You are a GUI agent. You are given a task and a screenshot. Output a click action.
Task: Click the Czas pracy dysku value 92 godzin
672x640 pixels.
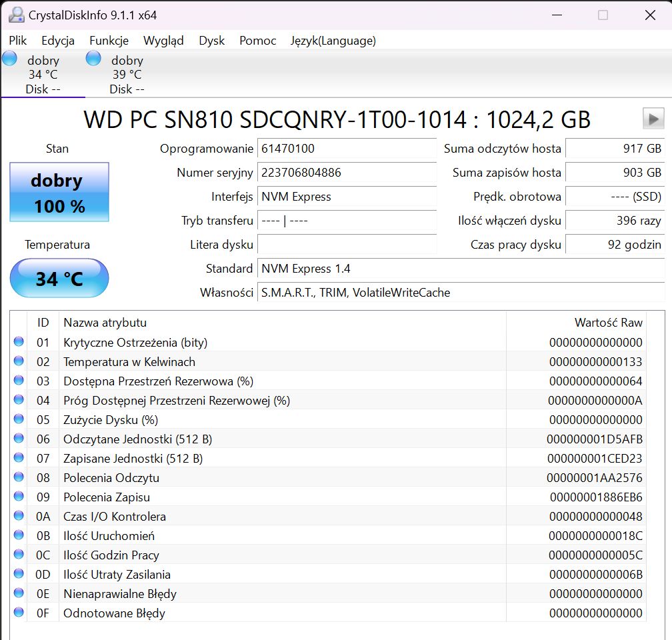pyautogui.click(x=615, y=245)
